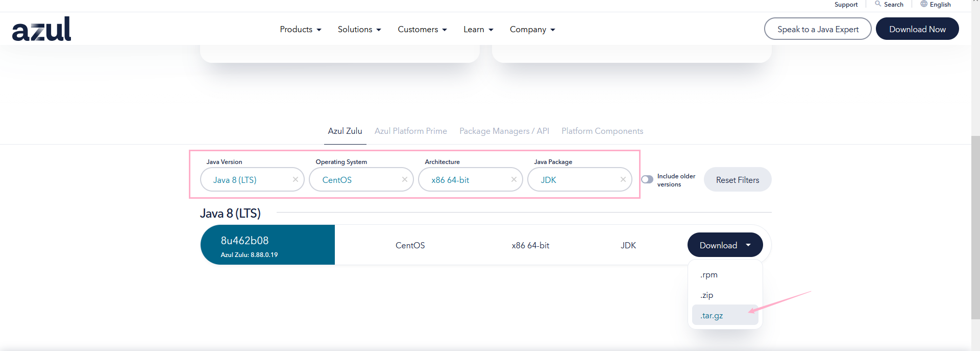This screenshot has width=980, height=351.
Task: Open the Support link
Action: [x=846, y=5]
